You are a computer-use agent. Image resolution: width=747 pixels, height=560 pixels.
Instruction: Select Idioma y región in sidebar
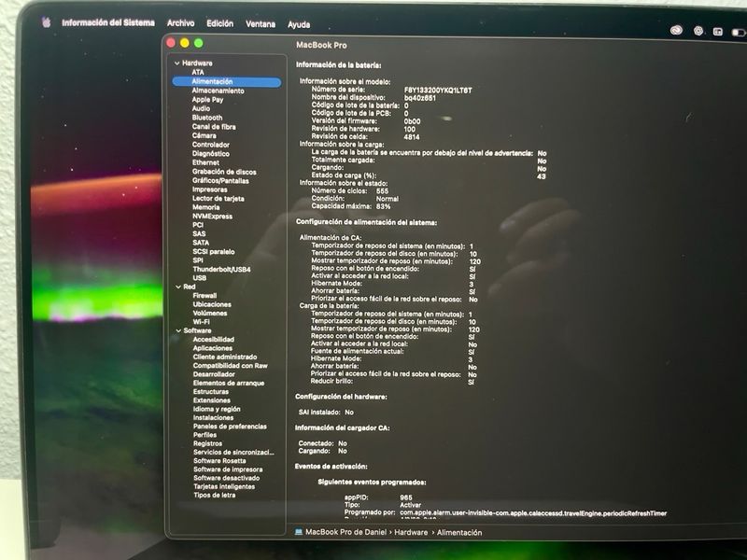[217, 409]
